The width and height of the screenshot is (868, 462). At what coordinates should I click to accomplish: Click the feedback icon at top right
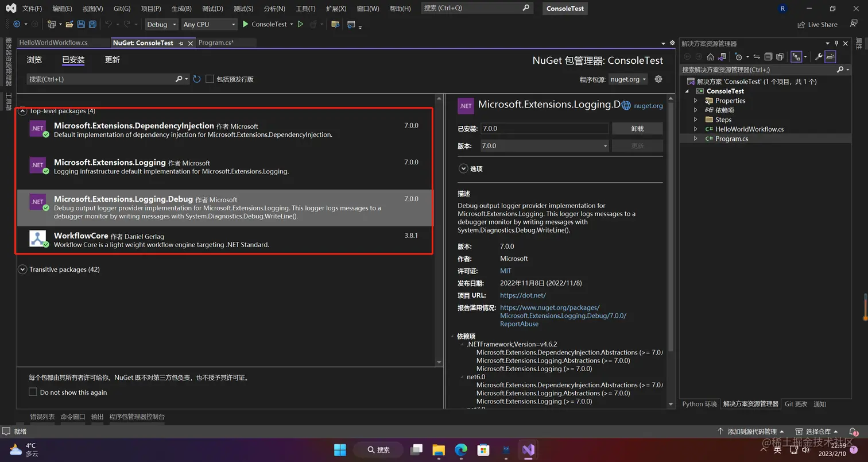click(x=854, y=24)
